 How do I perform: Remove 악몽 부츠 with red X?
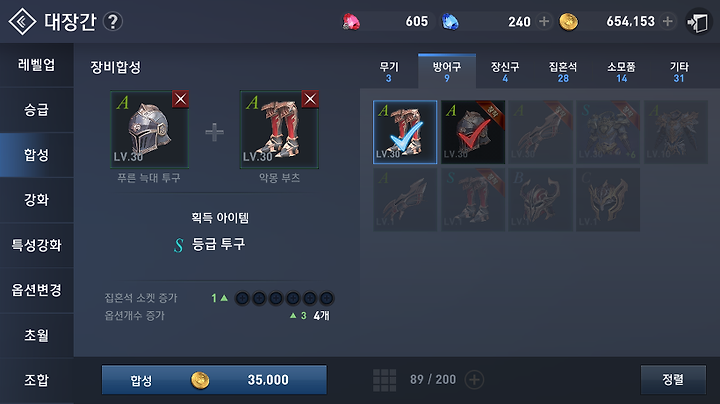(x=310, y=99)
